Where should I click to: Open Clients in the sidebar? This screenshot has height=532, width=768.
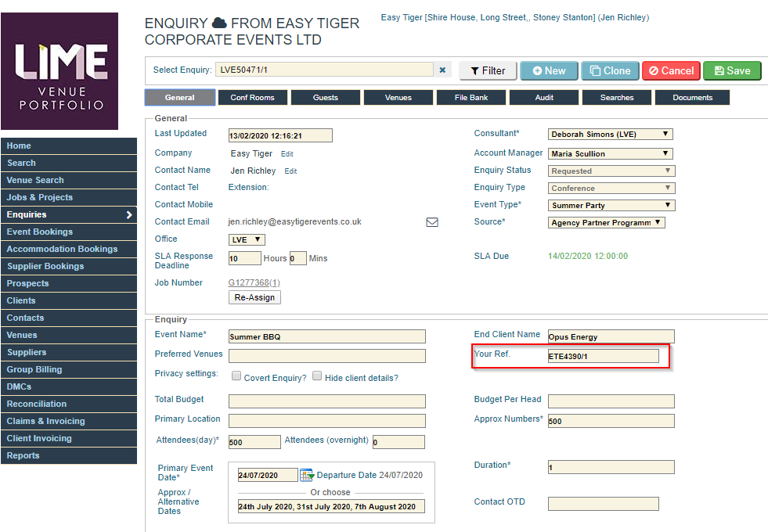[69, 300]
